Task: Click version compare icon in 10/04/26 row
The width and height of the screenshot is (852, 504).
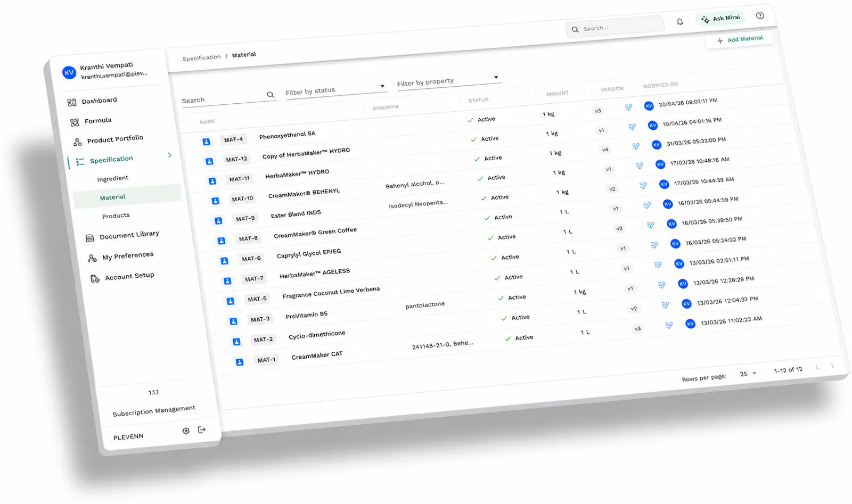Action: tap(632, 127)
